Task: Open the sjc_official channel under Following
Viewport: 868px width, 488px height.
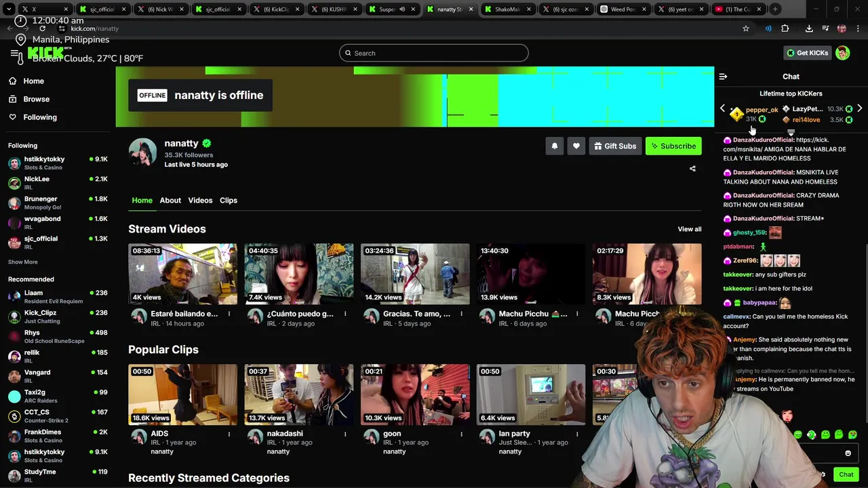Action: [x=58, y=242]
